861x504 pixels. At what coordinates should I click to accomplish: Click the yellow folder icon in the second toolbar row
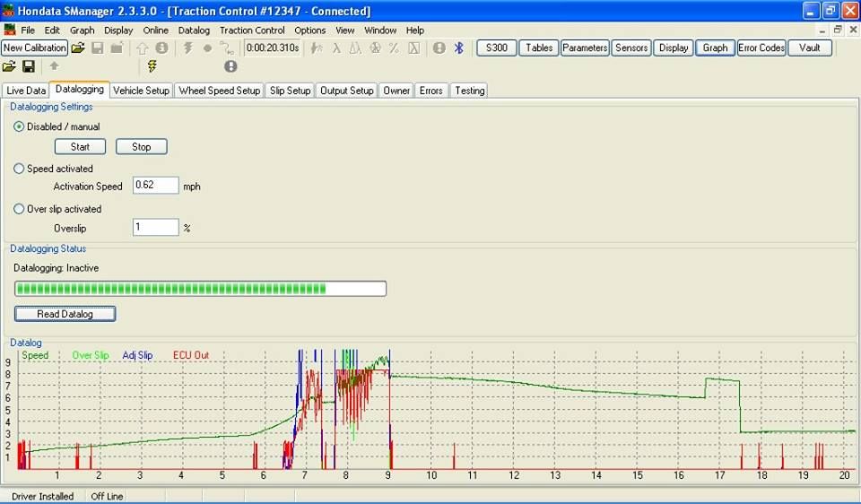pyautogui.click(x=9, y=67)
